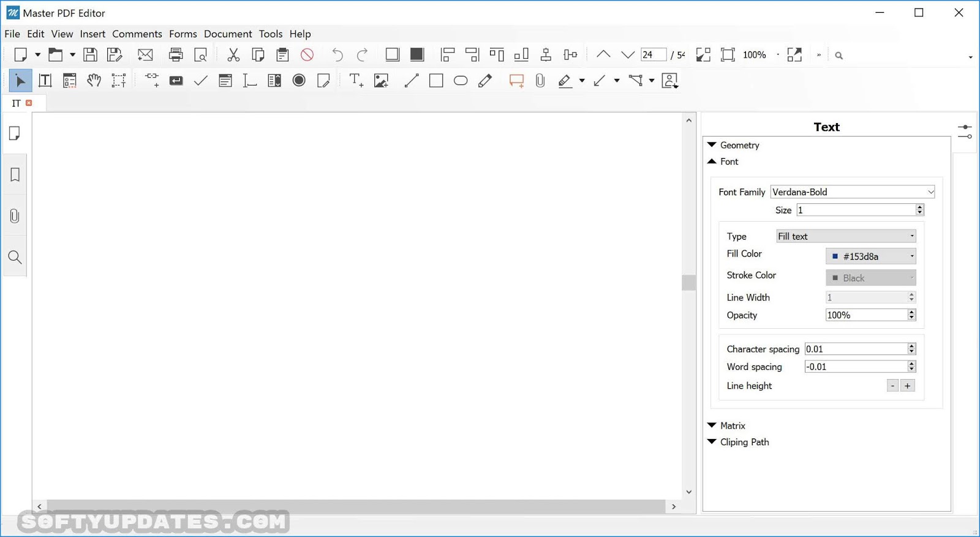
Task: Select the Hand tool
Action: pyautogui.click(x=94, y=80)
